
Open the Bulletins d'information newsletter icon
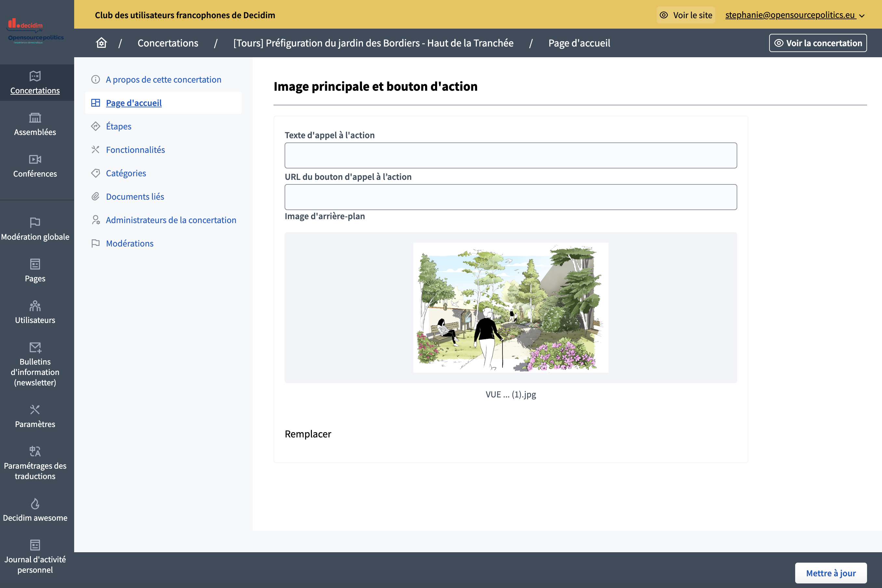(35, 348)
